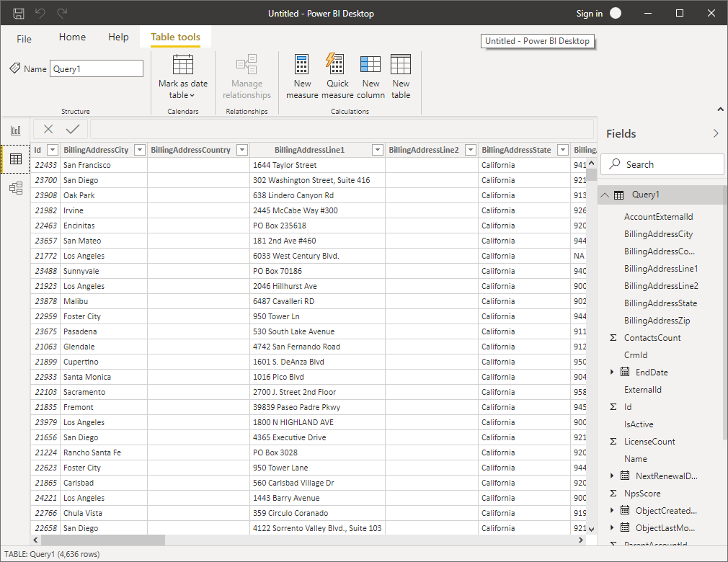Viewport: 728px width, 562px height.
Task: Click the horizontal scrollbar thumb
Action: (x=102, y=540)
